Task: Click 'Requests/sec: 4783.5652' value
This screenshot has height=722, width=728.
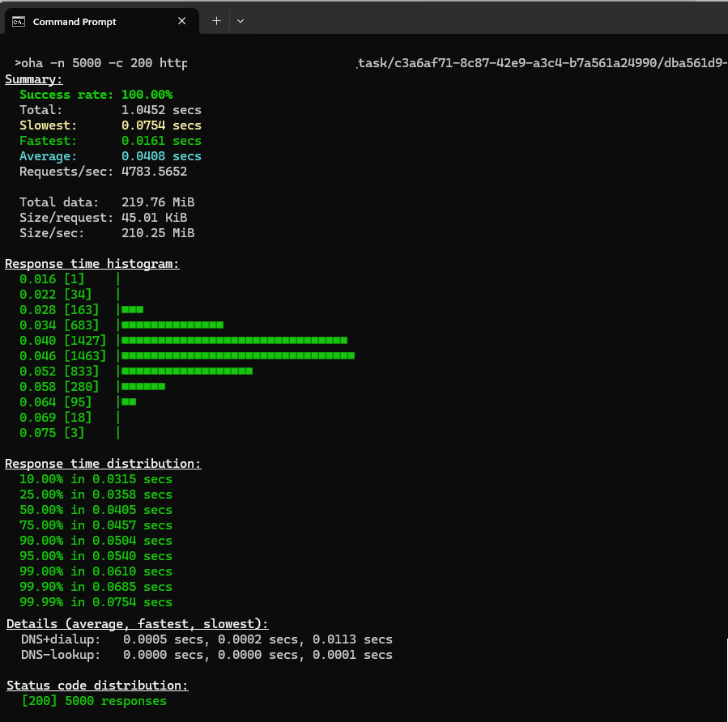Action: tap(154, 172)
